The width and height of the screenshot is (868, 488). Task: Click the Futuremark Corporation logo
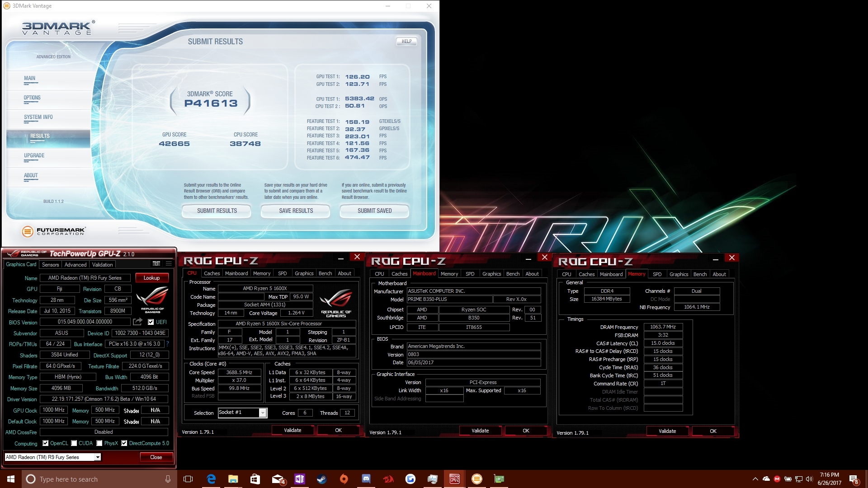click(53, 231)
